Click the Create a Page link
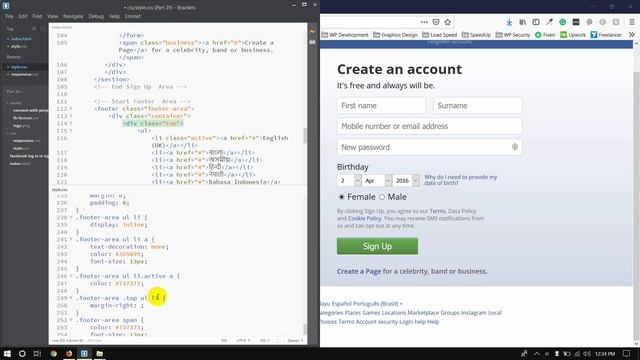Viewport: 640px width, 360px height. [359, 271]
